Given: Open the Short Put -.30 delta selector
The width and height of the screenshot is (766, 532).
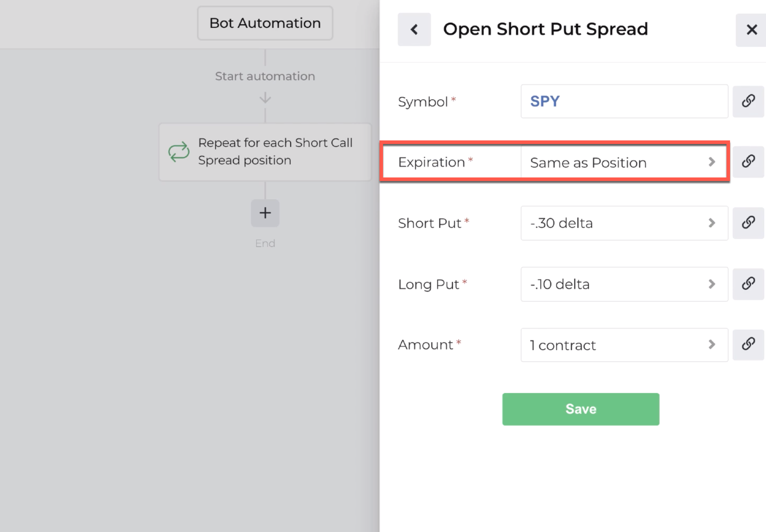Looking at the screenshot, I should click(624, 223).
